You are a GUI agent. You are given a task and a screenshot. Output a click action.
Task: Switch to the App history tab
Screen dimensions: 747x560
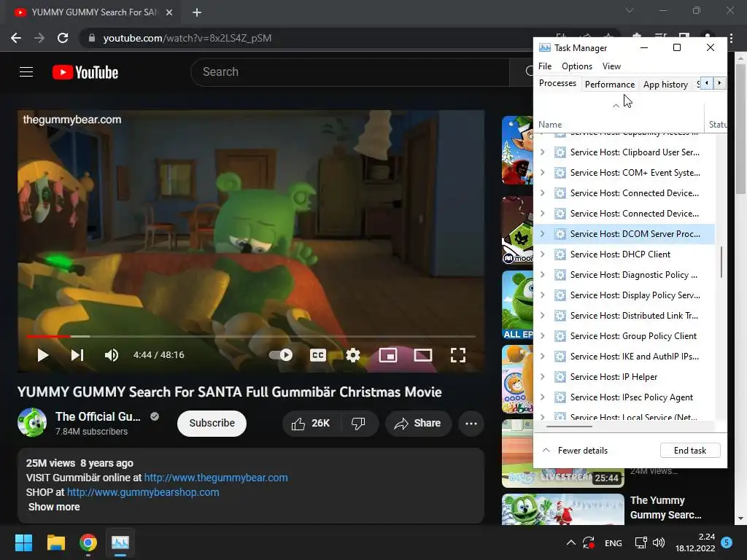click(x=665, y=85)
